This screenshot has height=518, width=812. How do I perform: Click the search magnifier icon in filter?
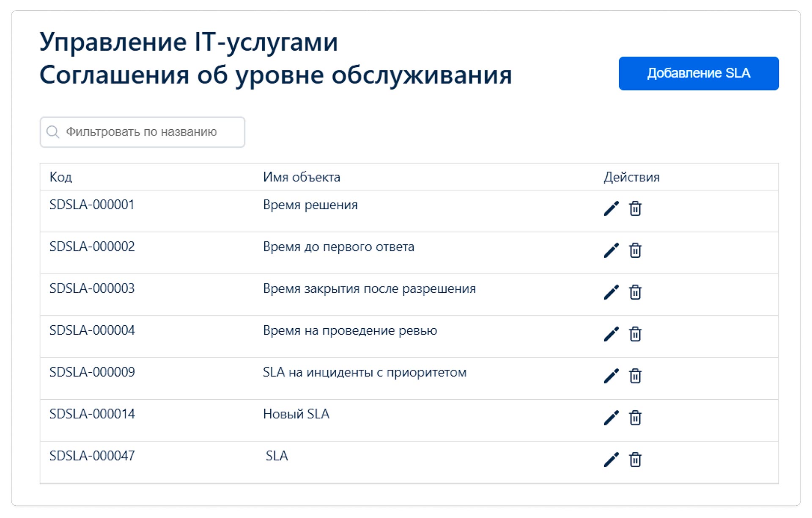coord(53,132)
